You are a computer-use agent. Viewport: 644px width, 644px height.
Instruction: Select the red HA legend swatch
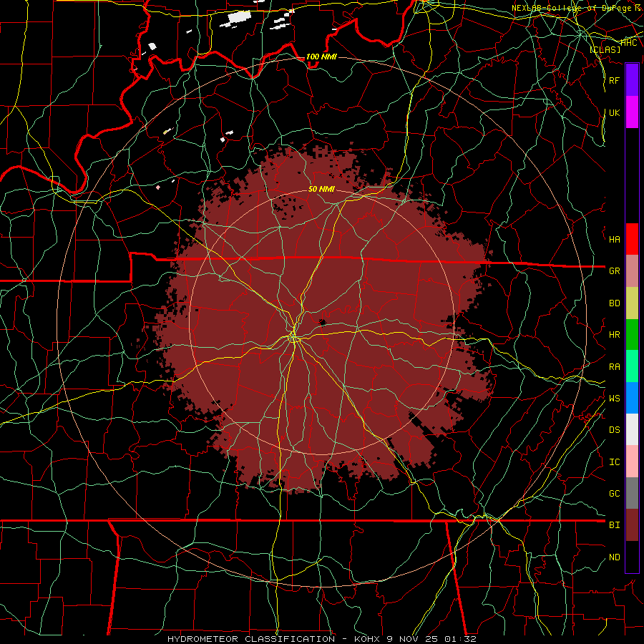click(632, 239)
